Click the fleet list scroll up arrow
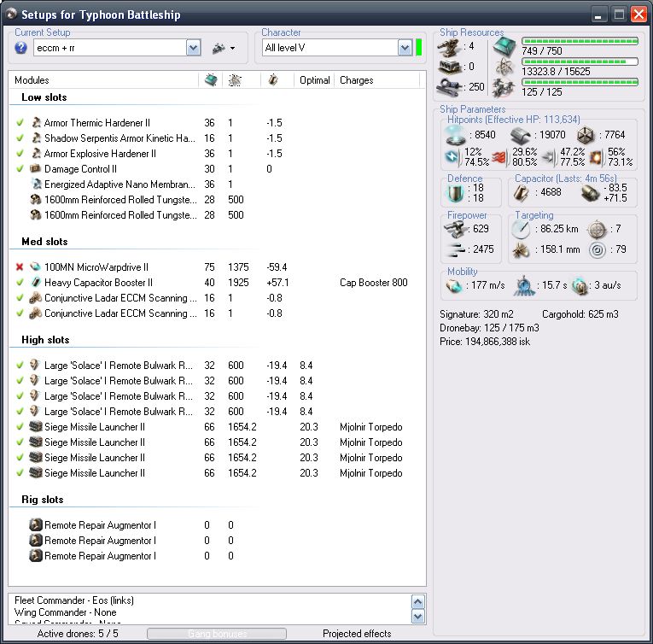 pyautogui.click(x=417, y=602)
